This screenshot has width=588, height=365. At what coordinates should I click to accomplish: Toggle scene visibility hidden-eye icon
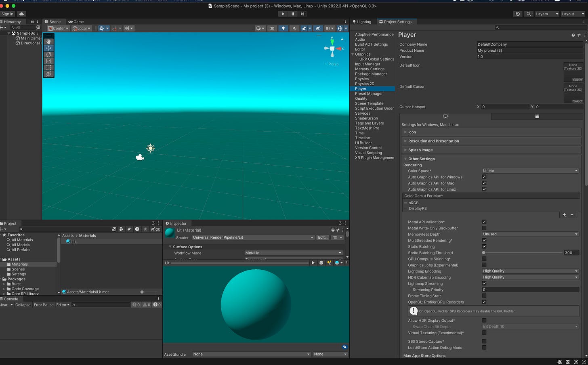pyautogui.click(x=318, y=28)
